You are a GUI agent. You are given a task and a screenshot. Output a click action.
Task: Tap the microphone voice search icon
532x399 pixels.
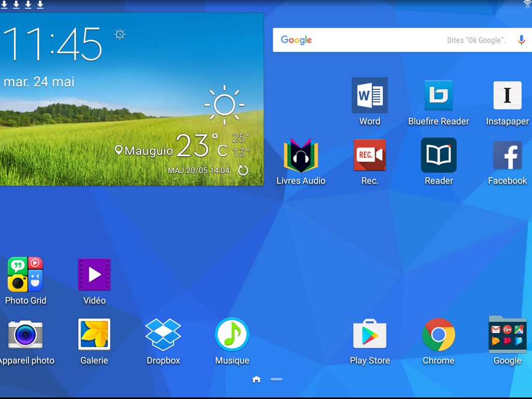tap(521, 40)
